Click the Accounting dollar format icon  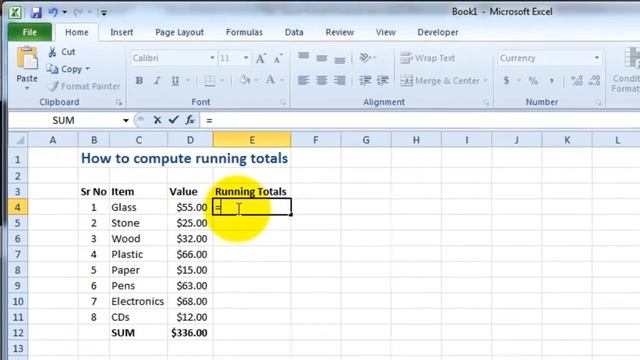(x=506, y=81)
